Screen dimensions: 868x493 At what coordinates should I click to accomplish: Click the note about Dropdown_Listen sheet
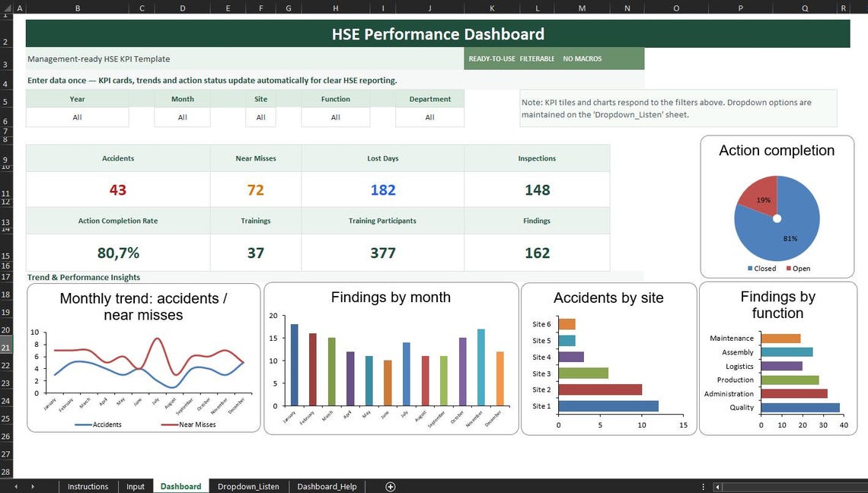(x=678, y=109)
